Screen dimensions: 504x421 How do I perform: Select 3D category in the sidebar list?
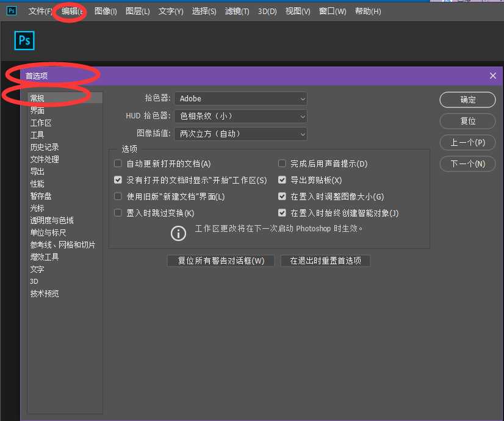pyautogui.click(x=34, y=281)
